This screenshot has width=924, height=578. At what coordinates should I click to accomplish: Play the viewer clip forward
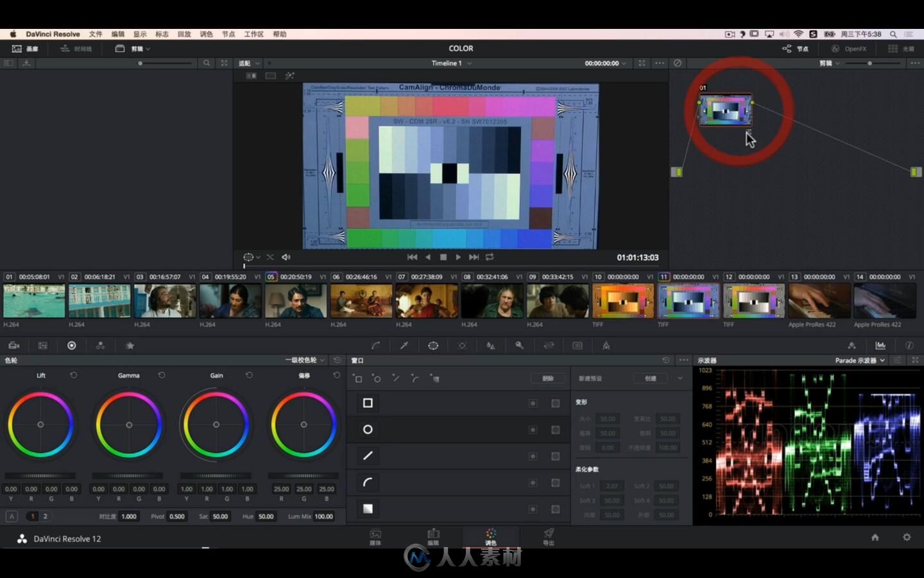[458, 257]
